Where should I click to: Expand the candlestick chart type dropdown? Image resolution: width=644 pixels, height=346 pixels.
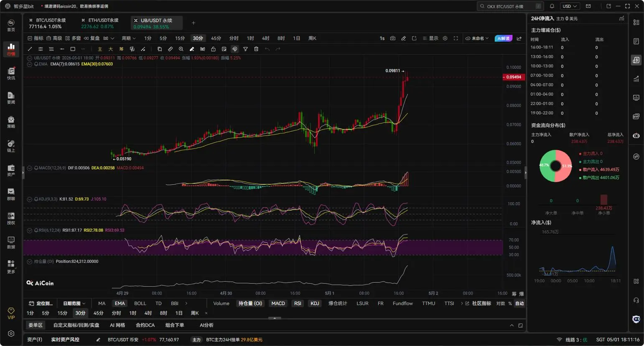point(108,38)
